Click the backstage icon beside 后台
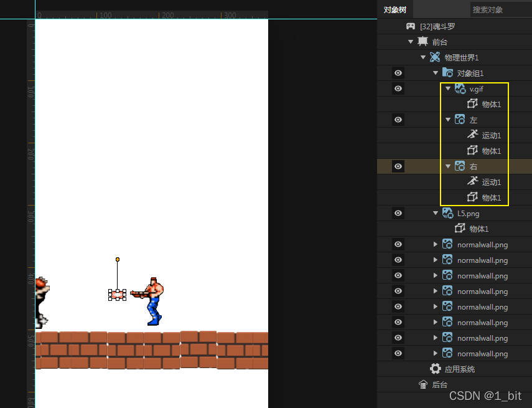532x408 pixels. point(422,384)
